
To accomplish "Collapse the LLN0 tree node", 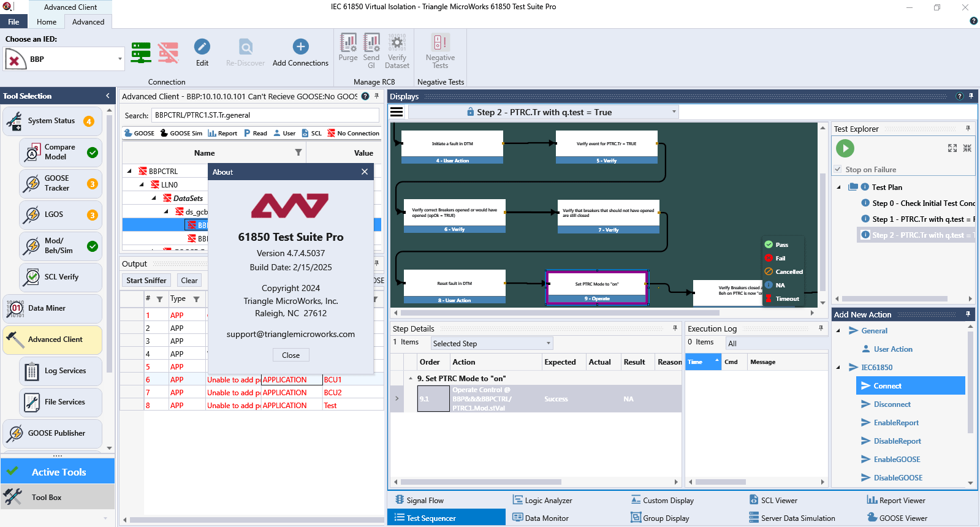I will pos(142,184).
